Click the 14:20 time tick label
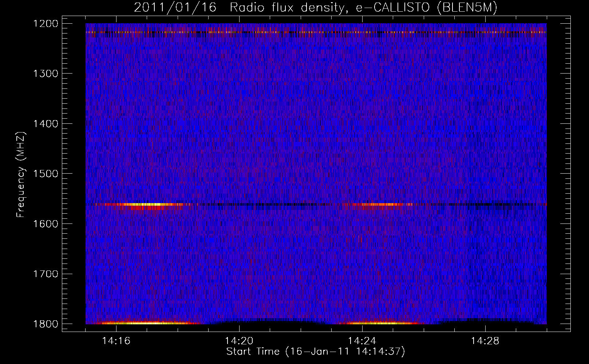This screenshot has width=589, height=364. tap(239, 341)
